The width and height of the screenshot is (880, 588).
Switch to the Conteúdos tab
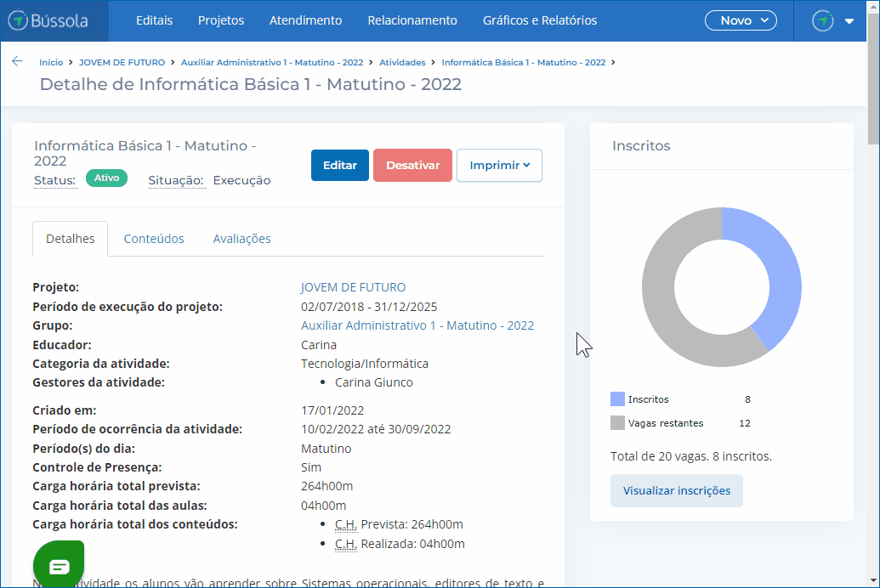tap(154, 239)
